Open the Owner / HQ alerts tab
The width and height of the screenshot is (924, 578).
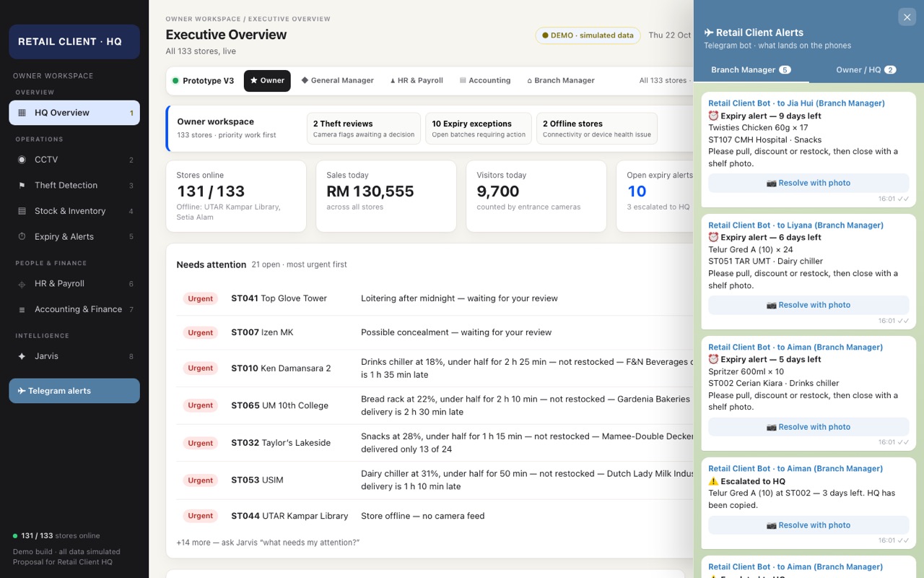point(866,70)
